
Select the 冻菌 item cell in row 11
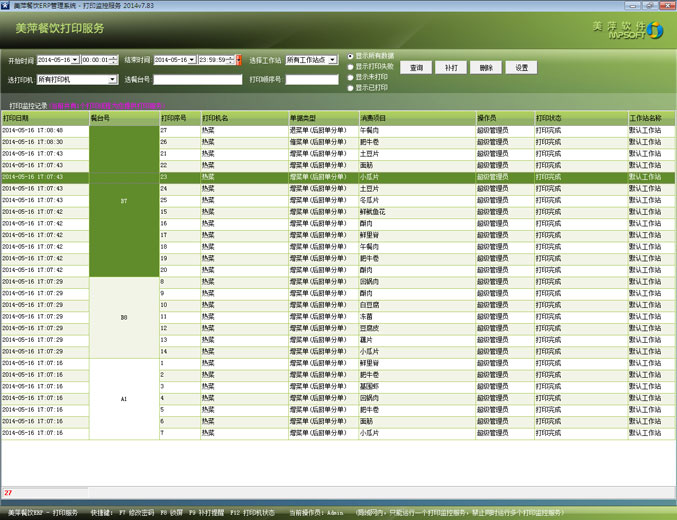417,317
